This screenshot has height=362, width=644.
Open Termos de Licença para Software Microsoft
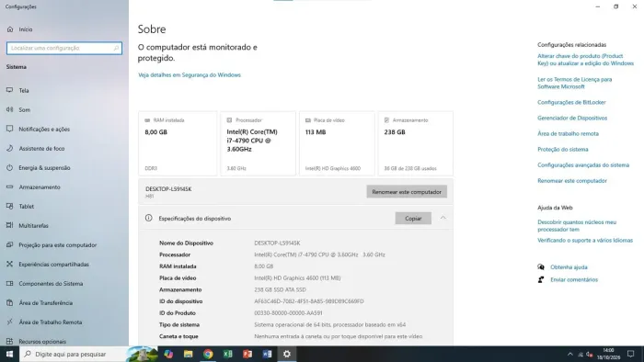pos(575,83)
